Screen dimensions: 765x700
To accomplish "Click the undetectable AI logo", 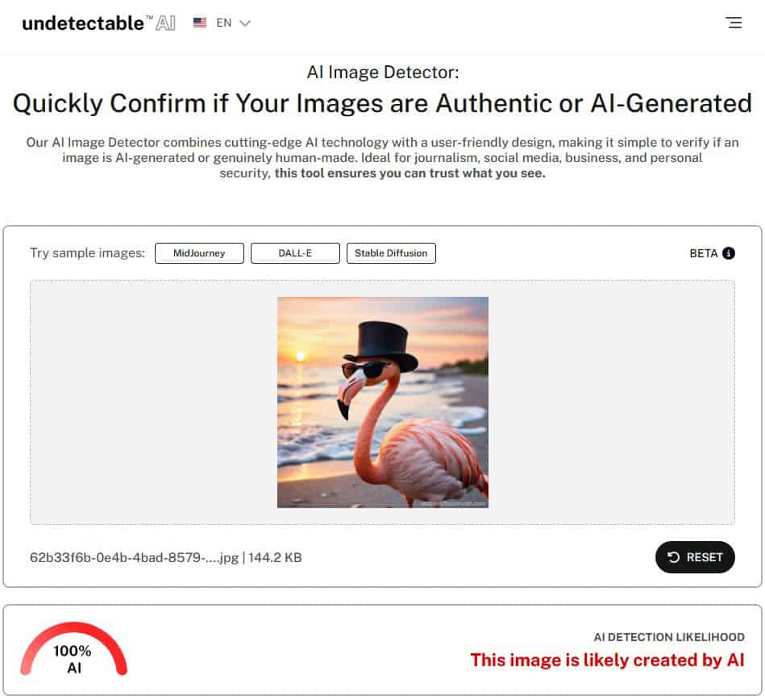I will click(99, 23).
